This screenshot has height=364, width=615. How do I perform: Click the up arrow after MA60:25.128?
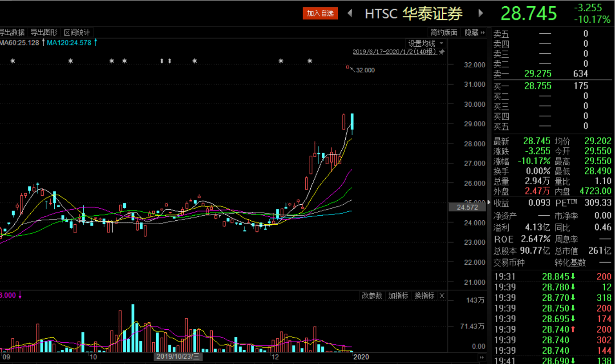coord(43,43)
